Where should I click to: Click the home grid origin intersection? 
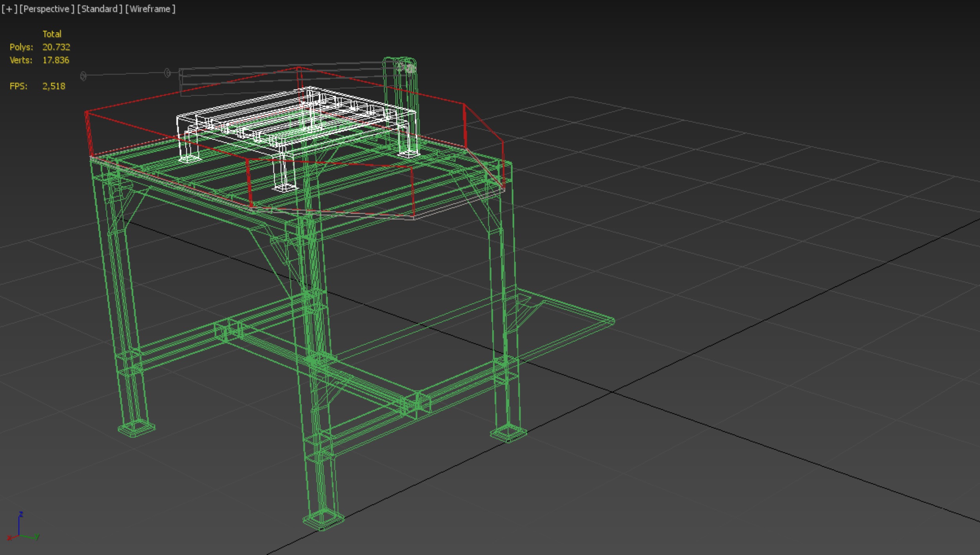(x=613, y=392)
